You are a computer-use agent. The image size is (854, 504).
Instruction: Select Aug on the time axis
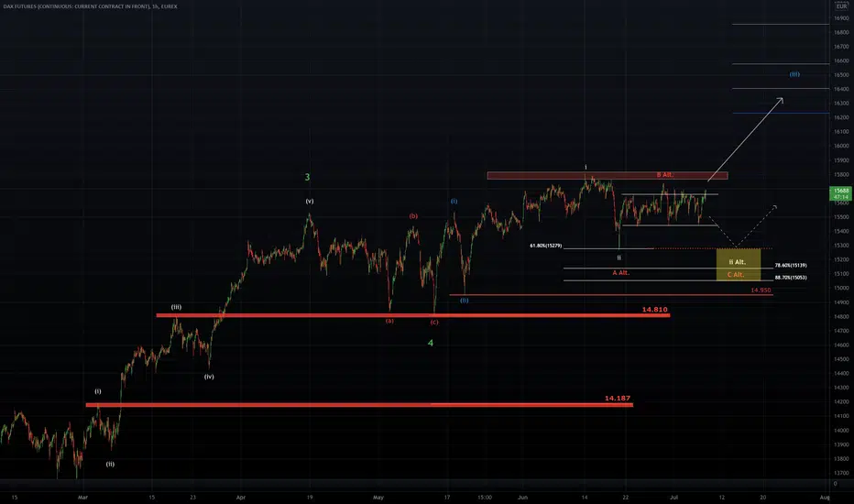(825, 497)
